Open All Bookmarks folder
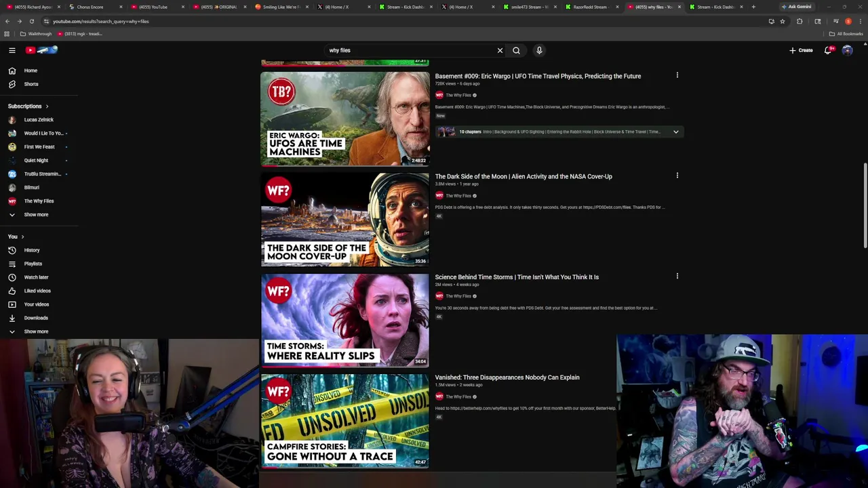Viewport: 868px width, 488px height. (x=846, y=34)
